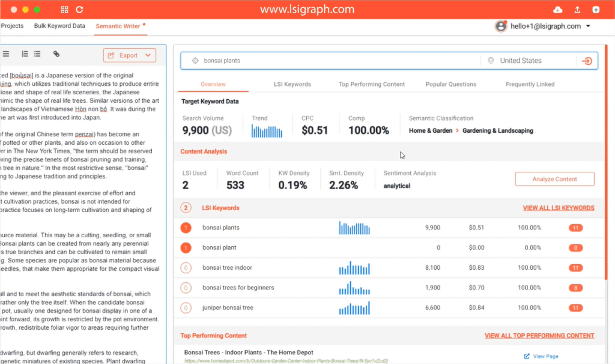
Task: Expand the account menu next to hello+1@lsigraph.com
Action: 588,26
